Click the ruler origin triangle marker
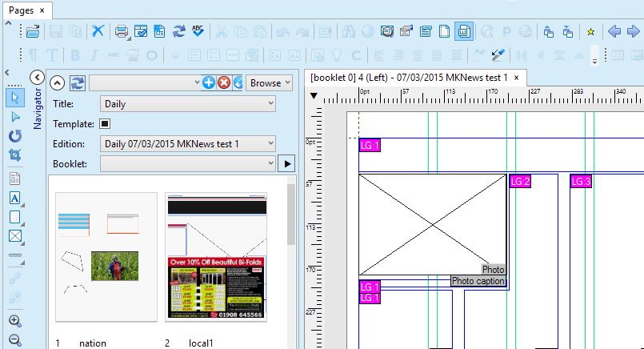The height and width of the screenshot is (349, 644). click(314, 96)
